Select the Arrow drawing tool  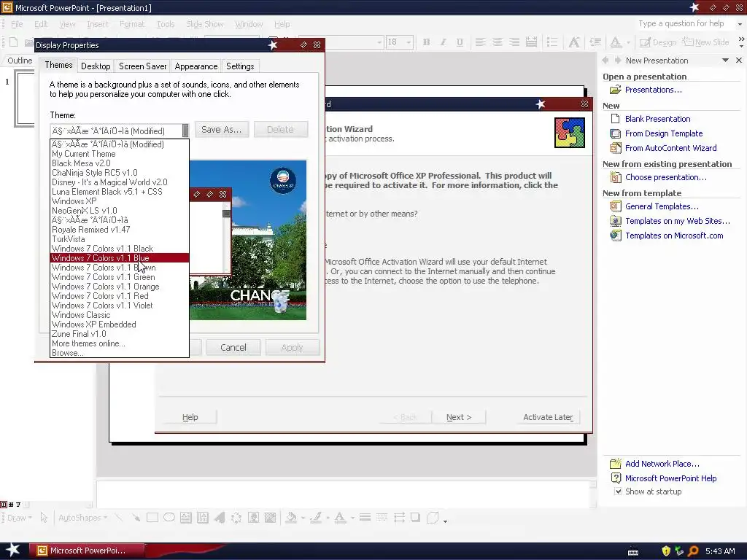135,518
